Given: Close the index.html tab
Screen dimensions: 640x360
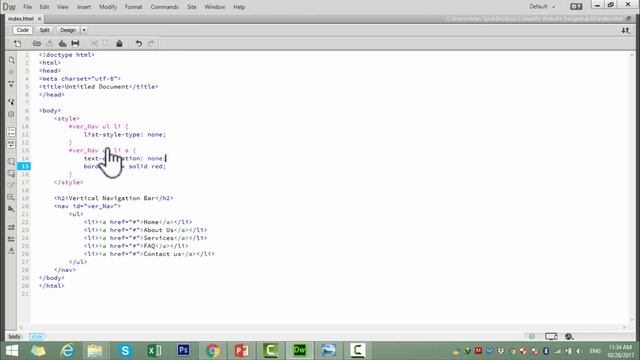Looking at the screenshot, I should [40, 19].
